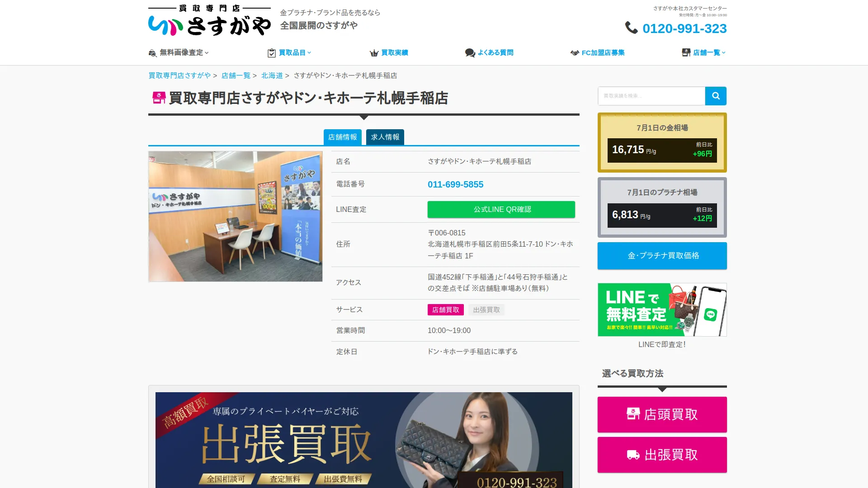Click the clipboard icon beside 買取品目
Image resolution: width=868 pixels, height=488 pixels.
tap(271, 53)
